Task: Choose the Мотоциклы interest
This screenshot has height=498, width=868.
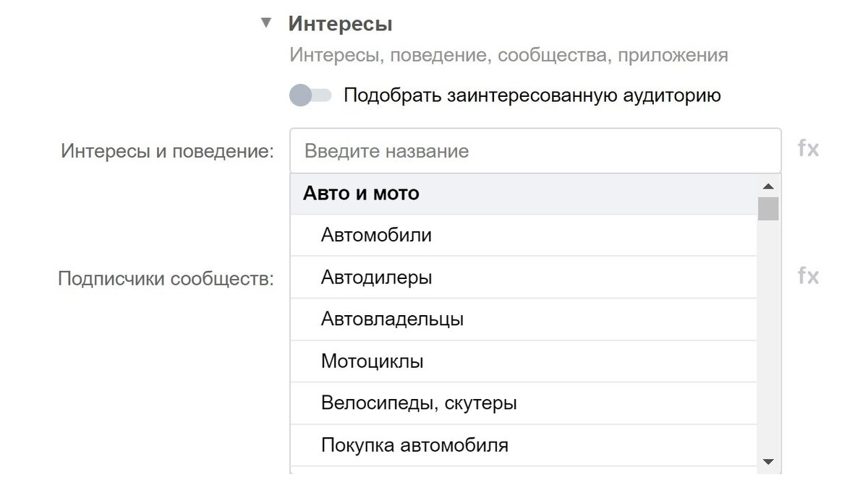Action: [x=524, y=361]
